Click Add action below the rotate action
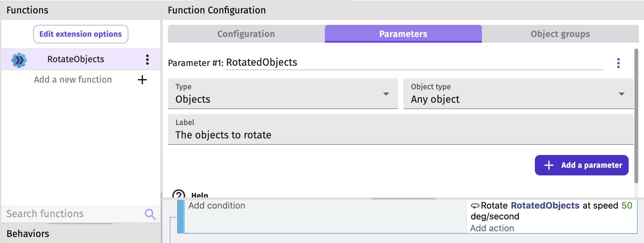 [x=492, y=228]
